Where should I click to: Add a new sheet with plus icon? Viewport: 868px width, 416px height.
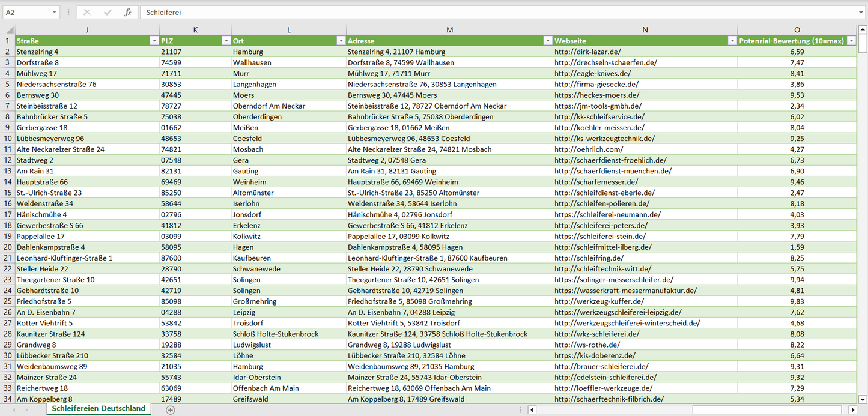[171, 409]
